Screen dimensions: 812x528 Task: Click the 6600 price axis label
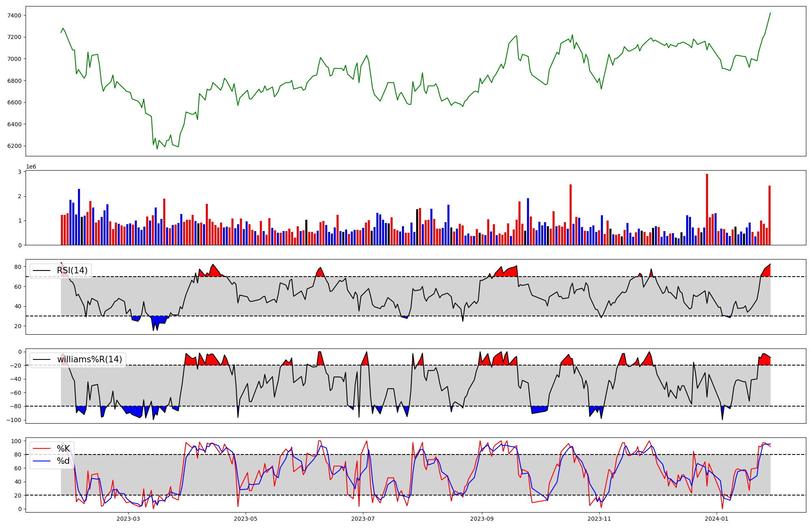(x=14, y=102)
